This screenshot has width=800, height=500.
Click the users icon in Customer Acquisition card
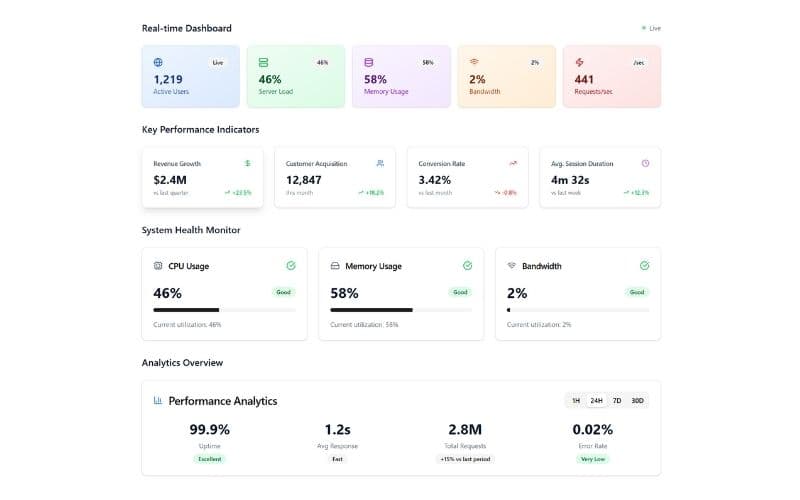(380, 163)
